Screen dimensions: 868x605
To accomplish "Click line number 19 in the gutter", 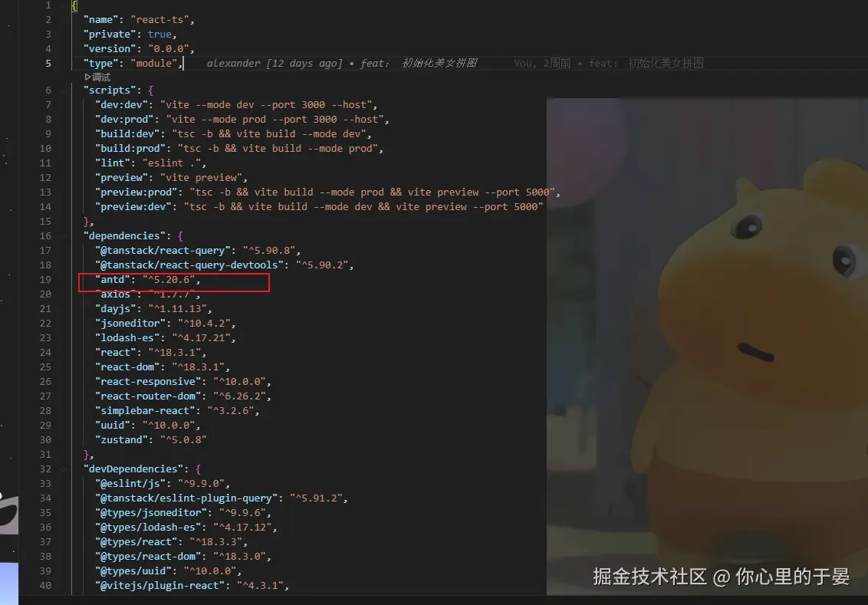I will tap(45, 280).
